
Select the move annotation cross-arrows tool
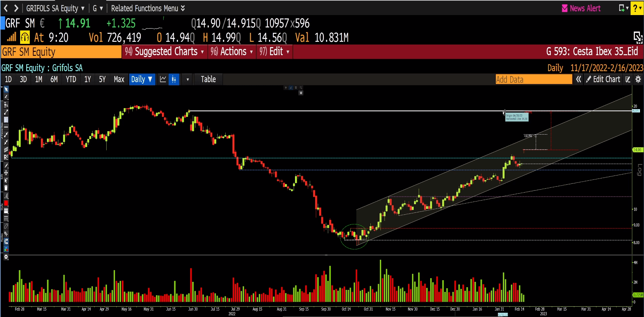pos(6,173)
